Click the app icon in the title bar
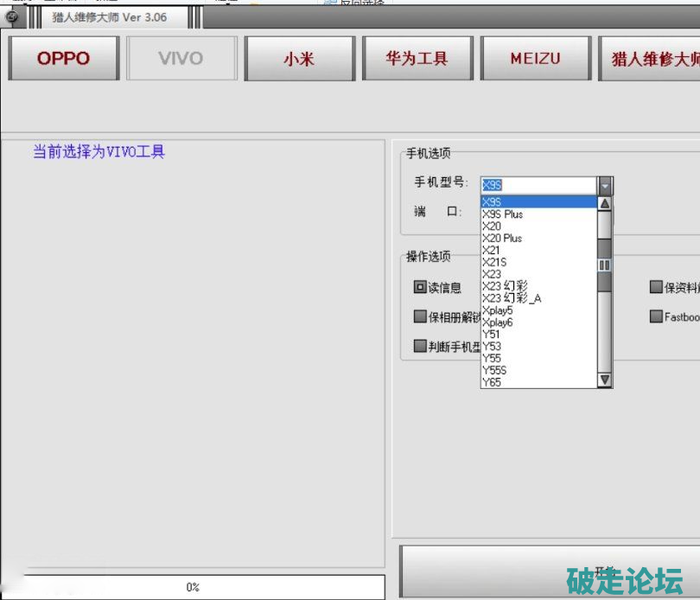 click(x=11, y=16)
